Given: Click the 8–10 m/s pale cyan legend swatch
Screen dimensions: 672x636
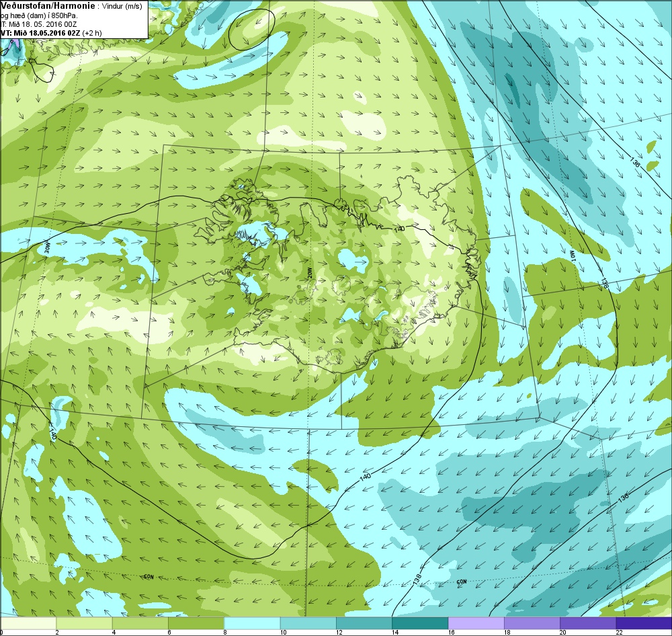Looking at the screenshot, I should 252,623.
